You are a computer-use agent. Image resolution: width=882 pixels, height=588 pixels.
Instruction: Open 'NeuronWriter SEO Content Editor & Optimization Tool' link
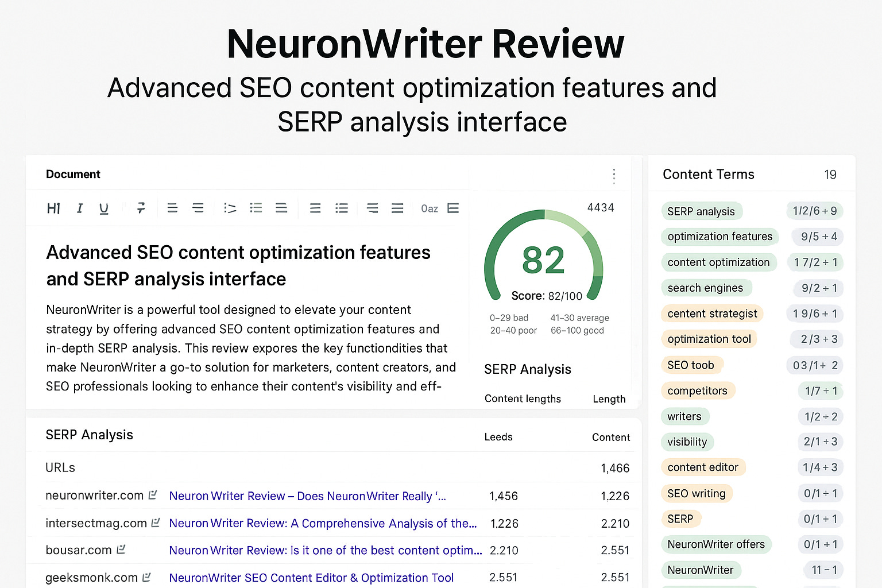(311, 578)
